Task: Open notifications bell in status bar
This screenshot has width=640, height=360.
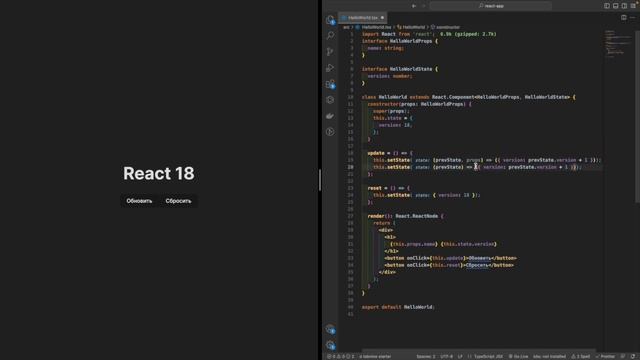Action: 633,356
